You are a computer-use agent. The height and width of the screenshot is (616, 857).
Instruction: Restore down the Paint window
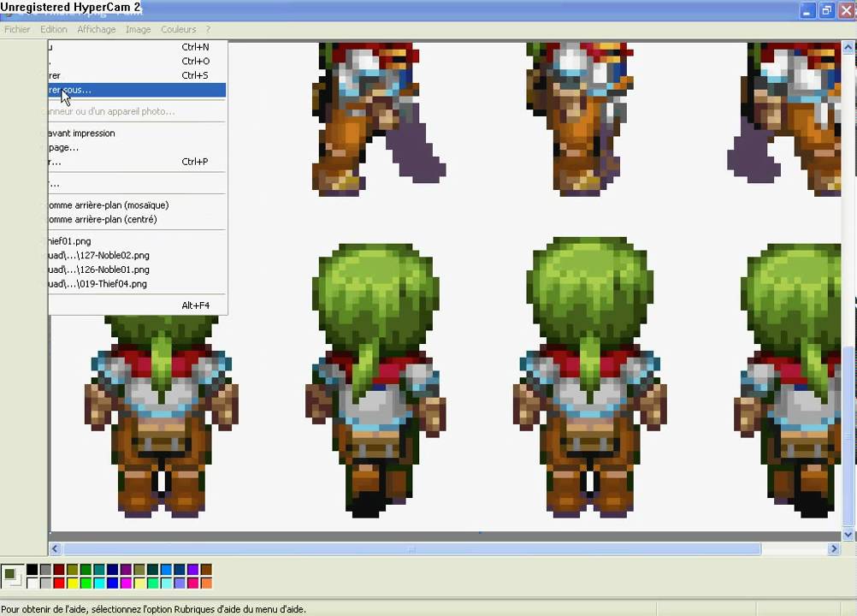click(826, 10)
